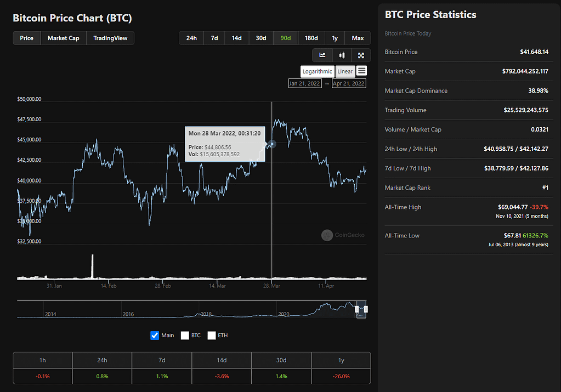Viewport: 561px width, 392px height.
Task: Click the right navigator range handle
Action: 366,309
